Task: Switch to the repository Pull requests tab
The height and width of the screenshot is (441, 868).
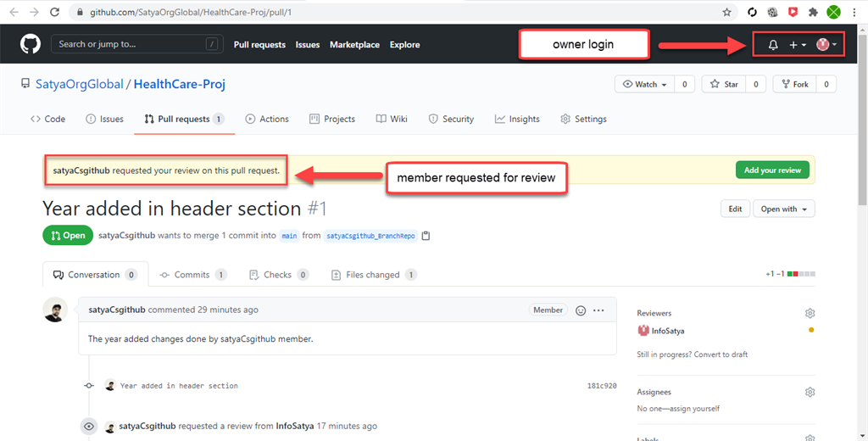Action: [184, 119]
